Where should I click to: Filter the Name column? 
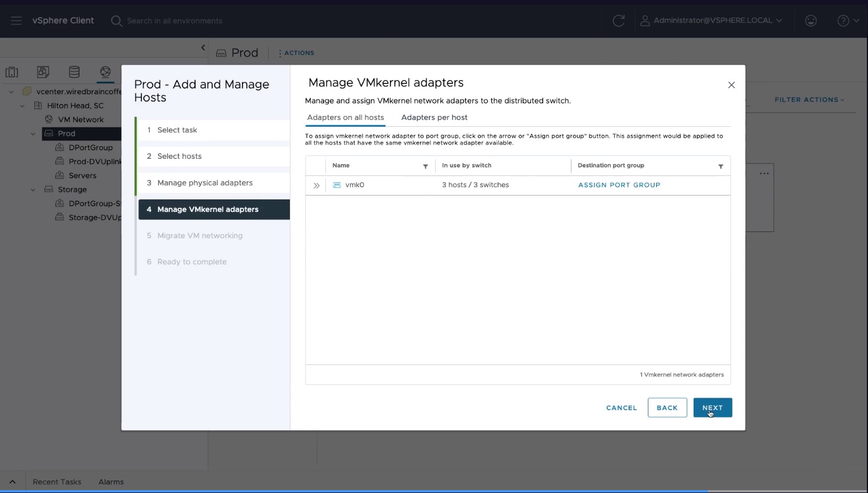(425, 166)
